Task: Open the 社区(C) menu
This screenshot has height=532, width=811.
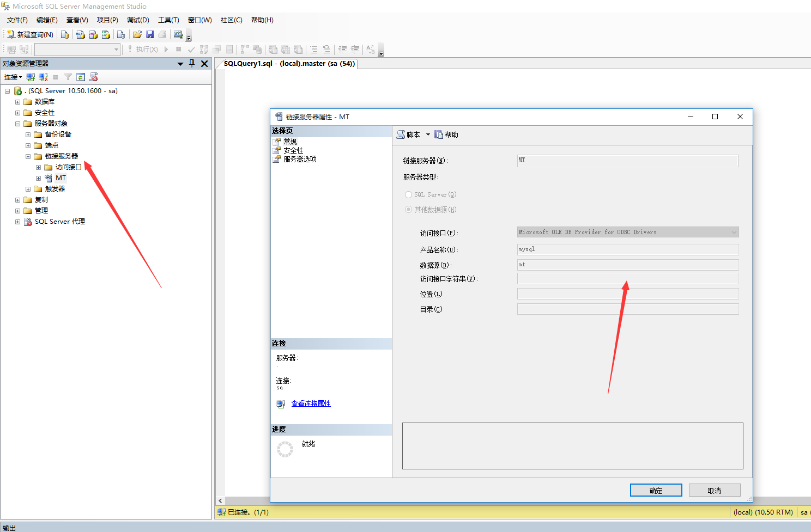Action: tap(232, 20)
